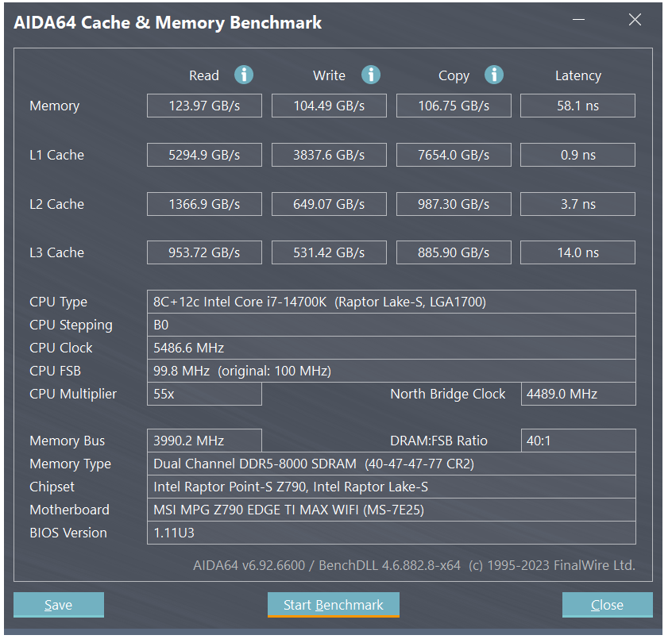Click the AIDA64 Cache & Memory Benchmark title
Image resolution: width=672 pixels, height=639 pixels.
(x=168, y=23)
